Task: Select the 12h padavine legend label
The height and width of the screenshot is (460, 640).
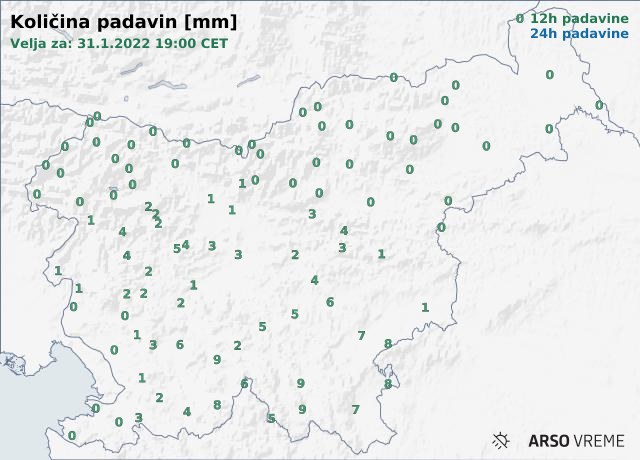Action: click(x=579, y=18)
